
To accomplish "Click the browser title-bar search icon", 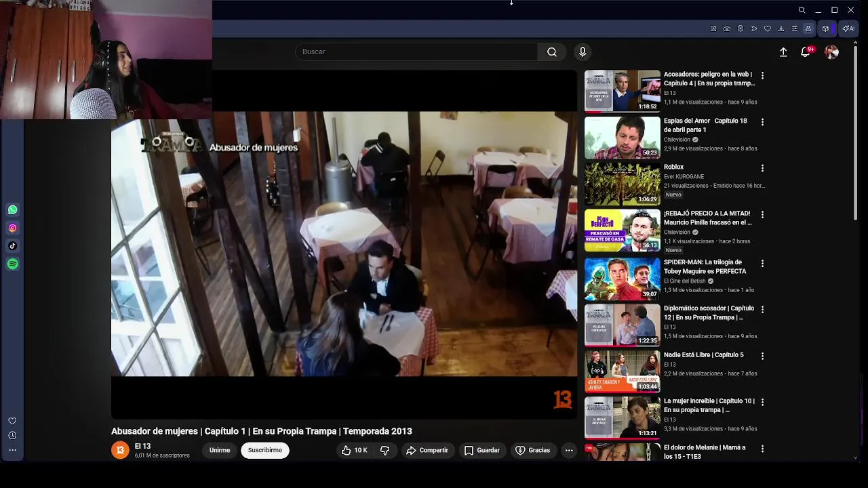I will pos(802,10).
